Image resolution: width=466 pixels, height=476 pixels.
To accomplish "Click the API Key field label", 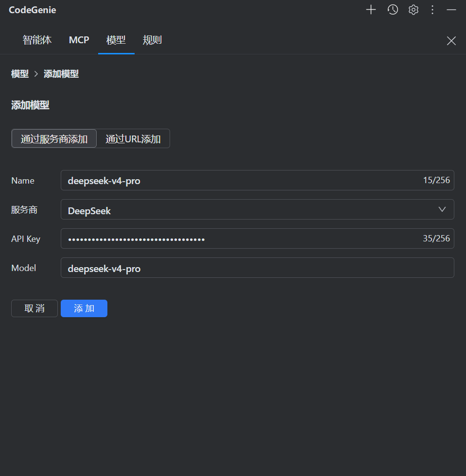I will coord(26,239).
